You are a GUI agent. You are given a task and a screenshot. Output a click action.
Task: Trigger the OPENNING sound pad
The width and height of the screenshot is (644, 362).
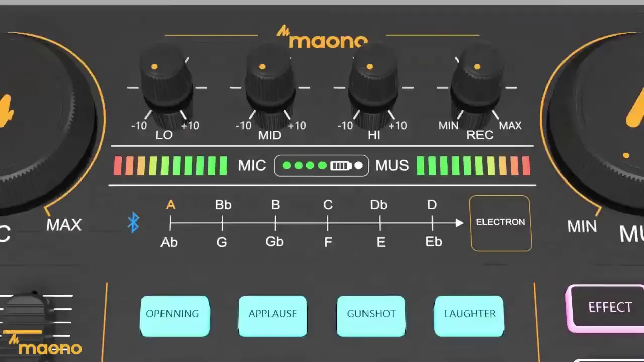pos(175,316)
